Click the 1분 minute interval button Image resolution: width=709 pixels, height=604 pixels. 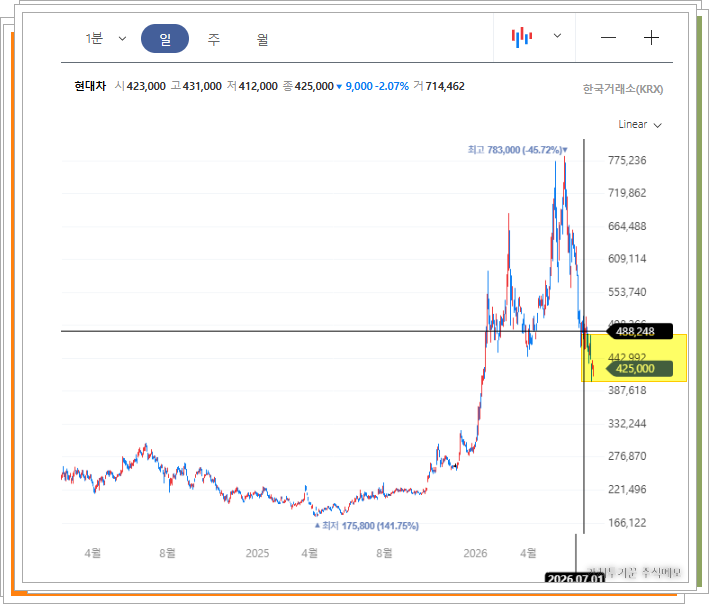94,38
